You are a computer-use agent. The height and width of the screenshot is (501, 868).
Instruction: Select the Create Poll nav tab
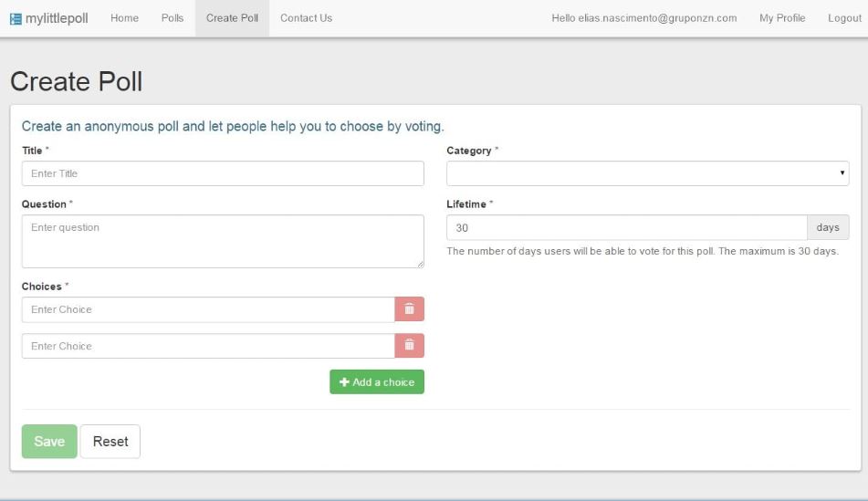coord(232,18)
